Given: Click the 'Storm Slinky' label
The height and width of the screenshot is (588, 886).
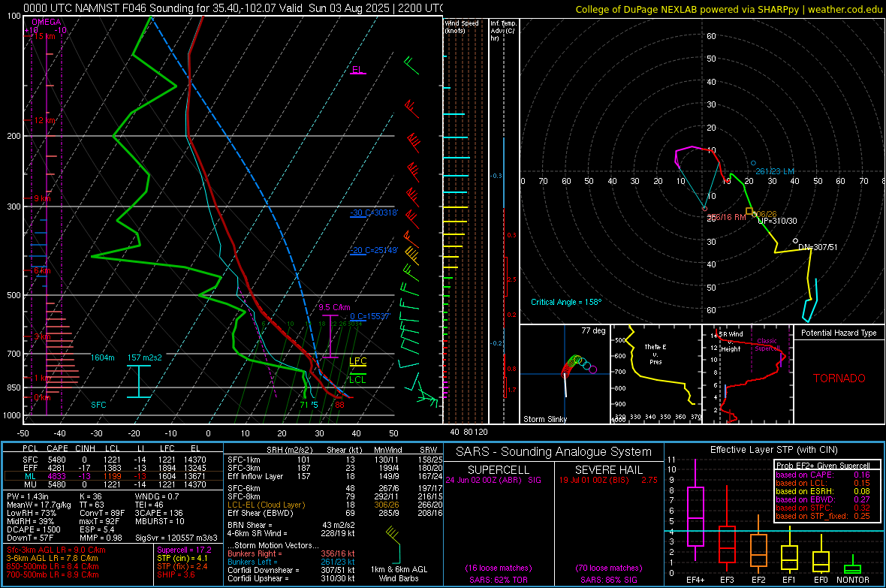Looking at the screenshot, I should pyautogui.click(x=545, y=419).
